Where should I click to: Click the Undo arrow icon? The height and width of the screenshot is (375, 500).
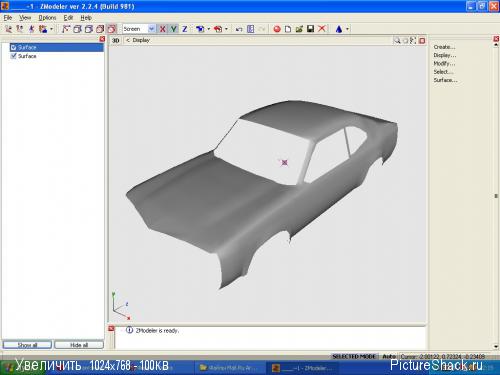coord(239,29)
